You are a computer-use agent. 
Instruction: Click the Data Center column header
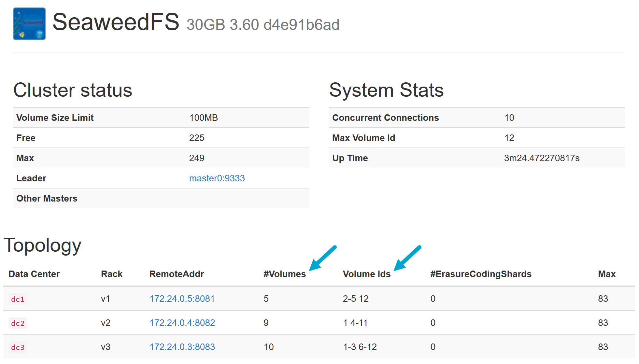tap(34, 274)
